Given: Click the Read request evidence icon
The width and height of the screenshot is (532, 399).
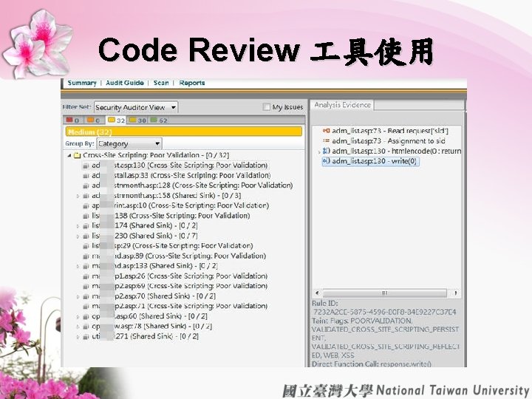Looking at the screenshot, I should (x=326, y=131).
